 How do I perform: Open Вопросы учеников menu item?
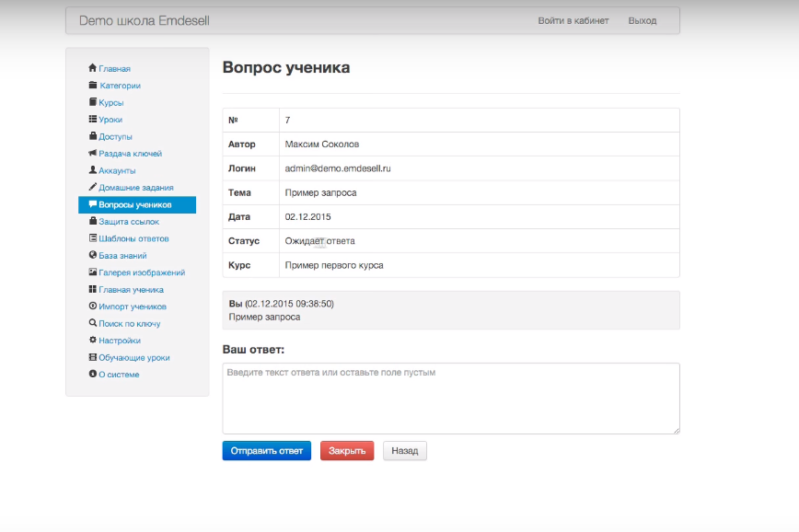tap(134, 204)
